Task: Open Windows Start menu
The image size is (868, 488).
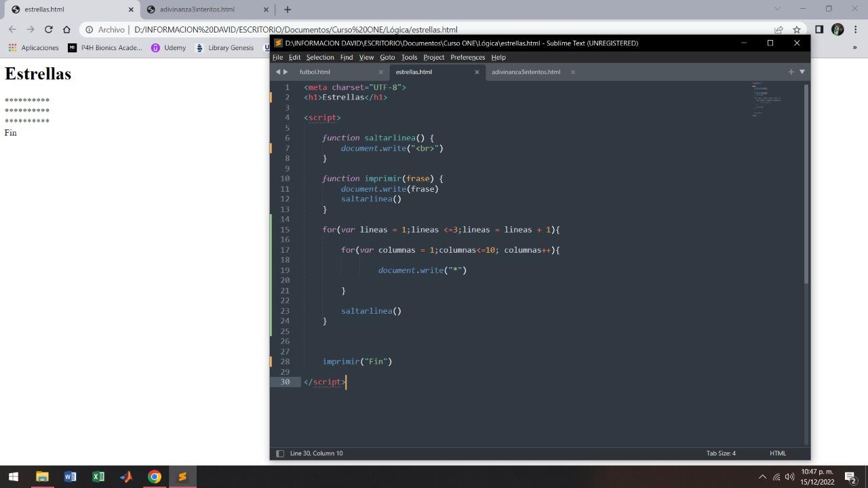Action: 14,476
